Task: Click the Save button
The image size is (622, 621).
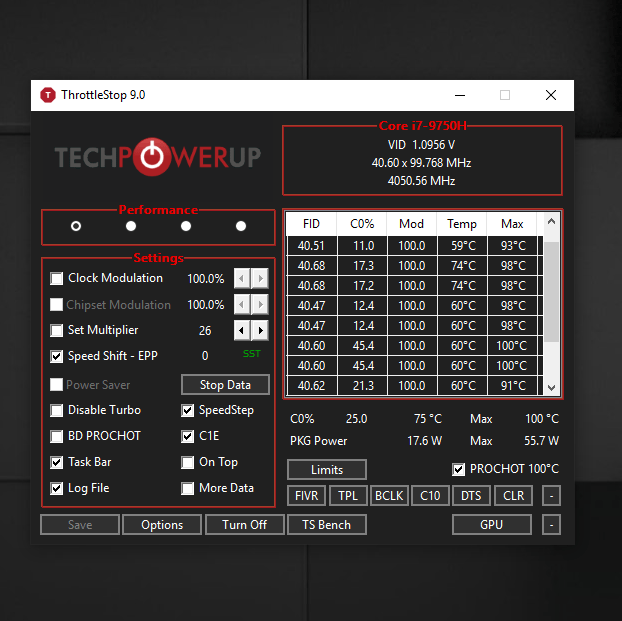Action: (80, 525)
